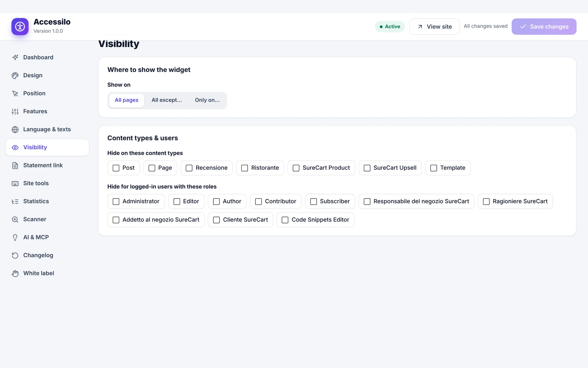Click the Design palette icon
Screen dimensions: 588x368
point(15,76)
